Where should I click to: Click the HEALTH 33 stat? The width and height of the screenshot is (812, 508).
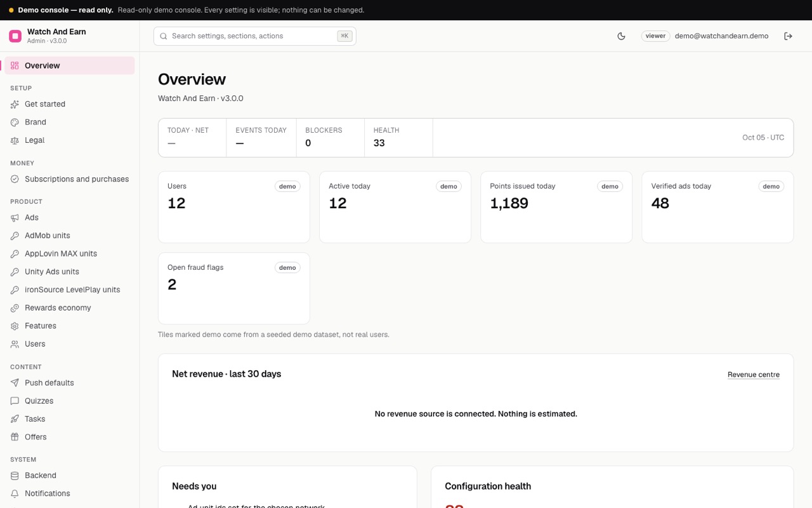398,137
